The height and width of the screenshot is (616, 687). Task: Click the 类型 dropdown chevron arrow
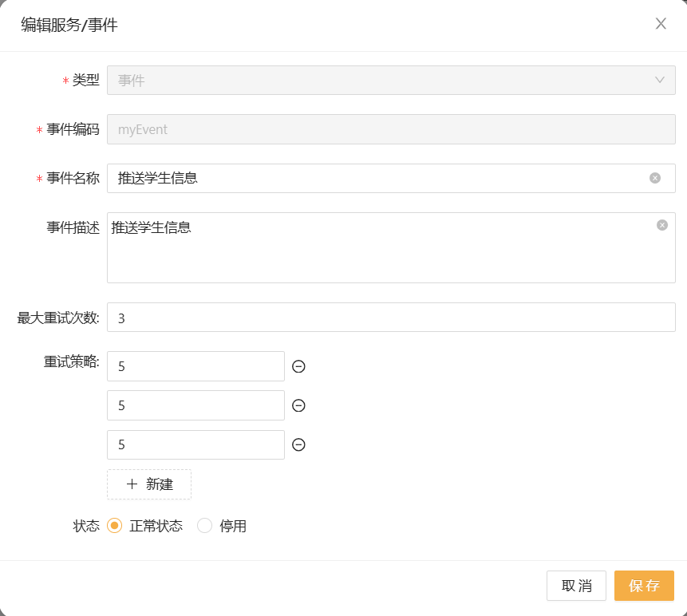coord(659,80)
